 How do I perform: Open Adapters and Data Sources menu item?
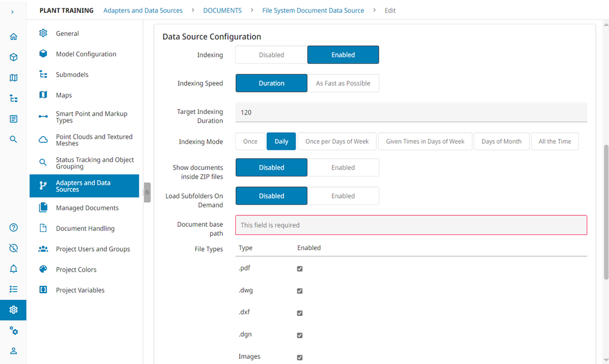(x=84, y=186)
